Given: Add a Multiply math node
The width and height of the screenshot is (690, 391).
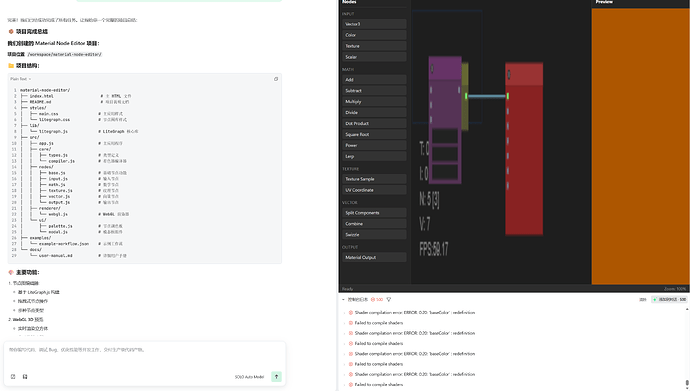Looking at the screenshot, I should coord(374,102).
